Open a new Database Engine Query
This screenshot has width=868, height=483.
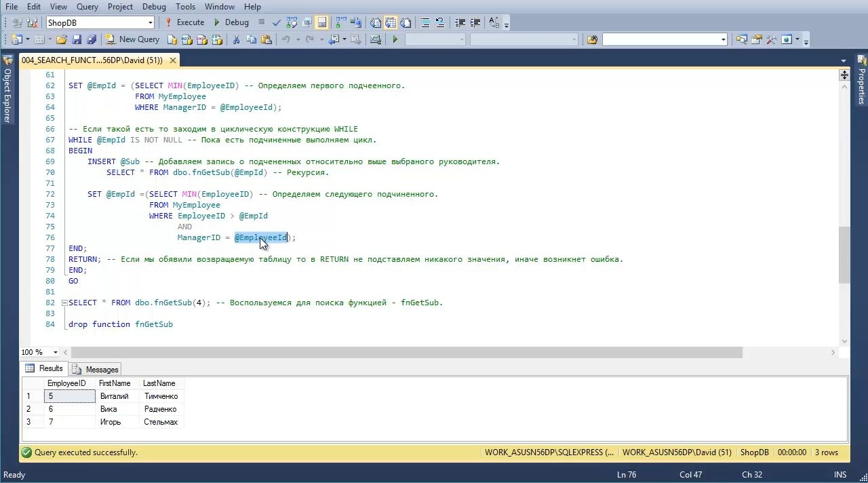click(172, 39)
